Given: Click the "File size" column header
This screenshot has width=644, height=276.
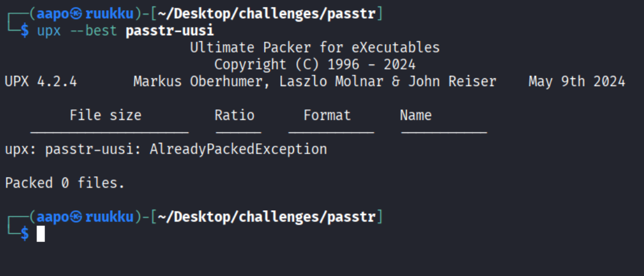Looking at the screenshot, I should pos(105,115).
